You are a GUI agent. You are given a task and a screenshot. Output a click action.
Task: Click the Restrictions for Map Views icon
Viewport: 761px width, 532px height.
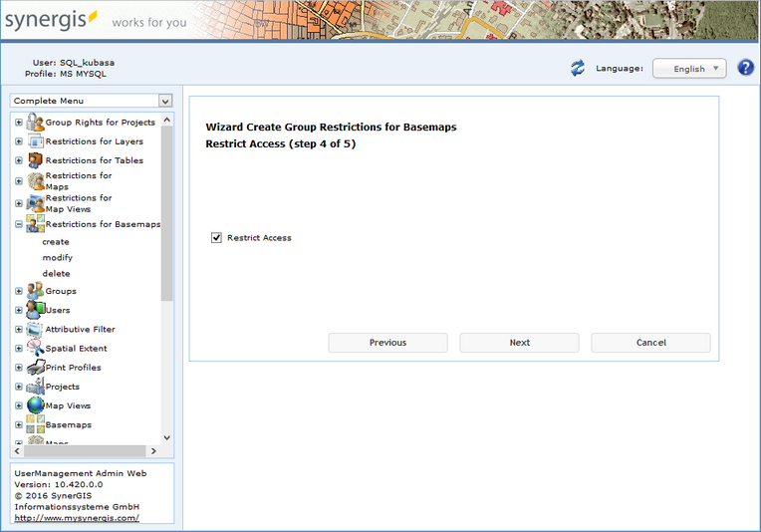click(x=36, y=203)
